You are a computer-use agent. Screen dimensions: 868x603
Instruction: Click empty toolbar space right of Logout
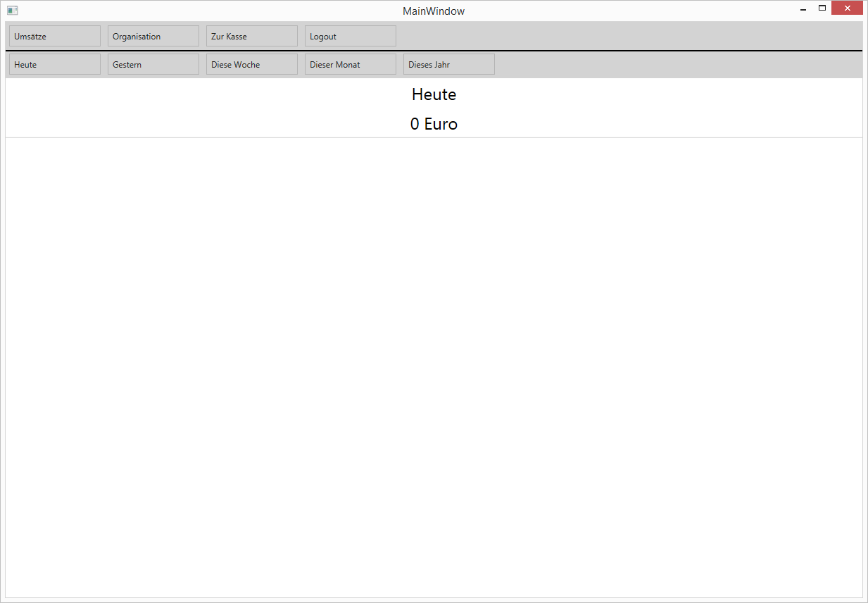(x=627, y=36)
